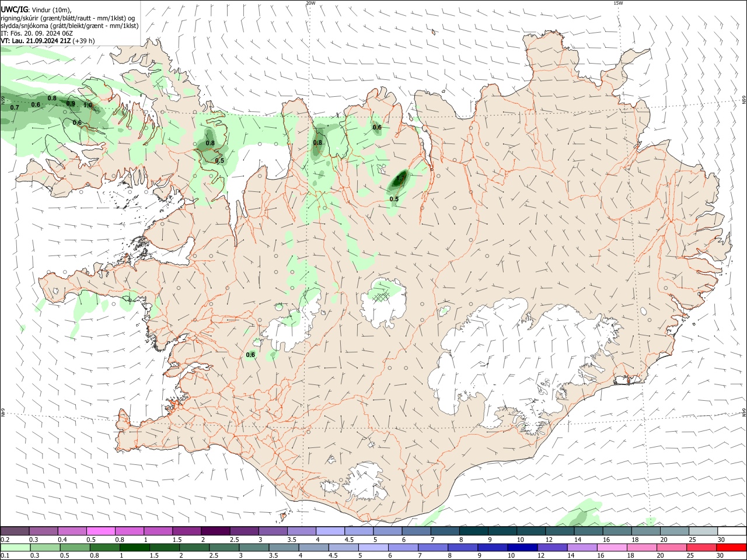Screen dimensions: 747x560
Task: Click the '30' label under upper legend row
Action: click(721, 540)
